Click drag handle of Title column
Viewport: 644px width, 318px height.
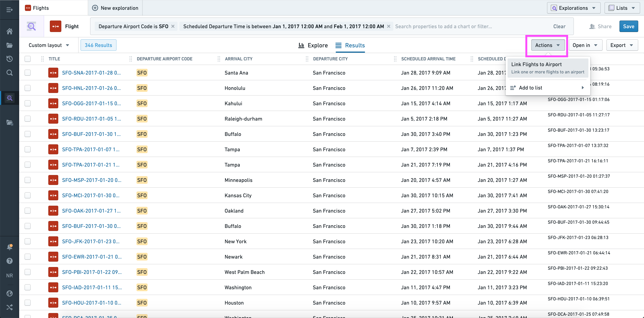tap(42, 59)
